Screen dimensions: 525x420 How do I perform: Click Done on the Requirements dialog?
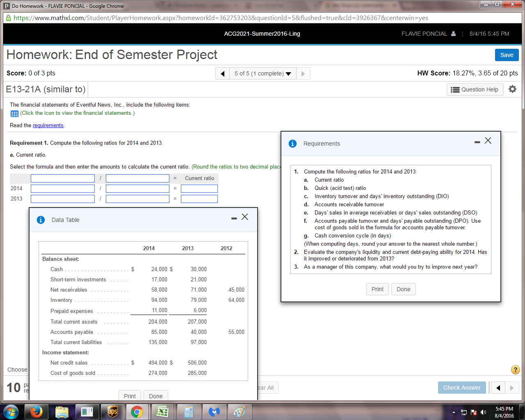pos(403,289)
